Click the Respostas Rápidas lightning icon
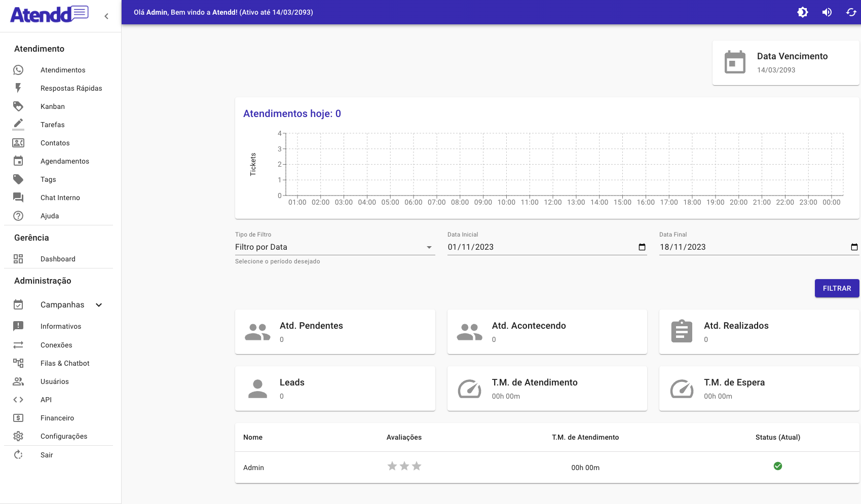861x504 pixels. click(x=18, y=88)
